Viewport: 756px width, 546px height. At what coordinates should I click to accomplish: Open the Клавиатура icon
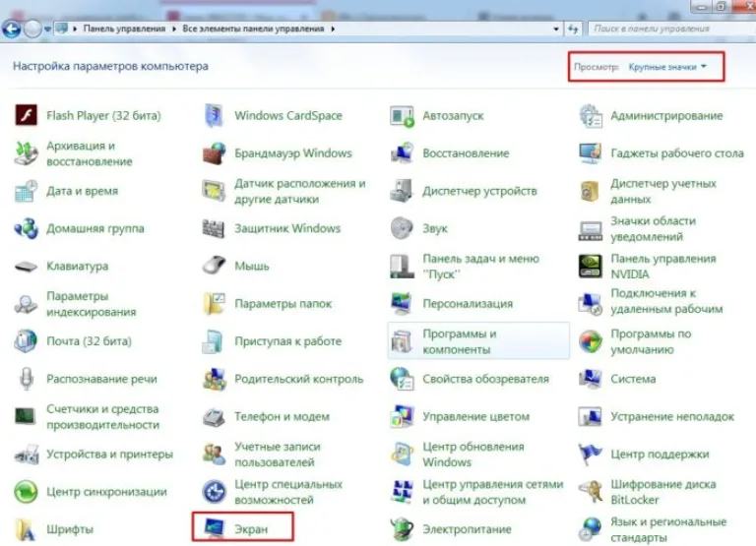26,266
